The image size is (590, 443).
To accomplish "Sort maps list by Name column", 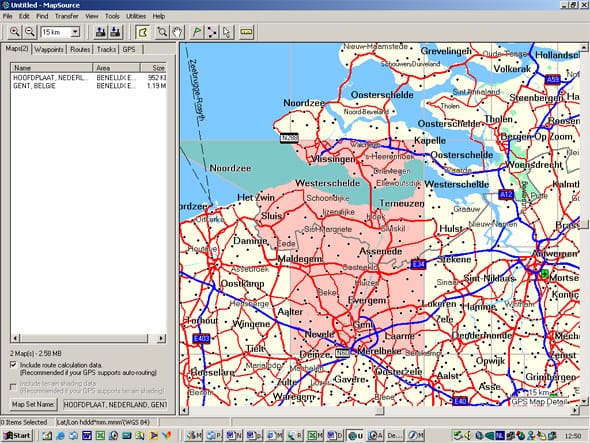I will [x=52, y=68].
